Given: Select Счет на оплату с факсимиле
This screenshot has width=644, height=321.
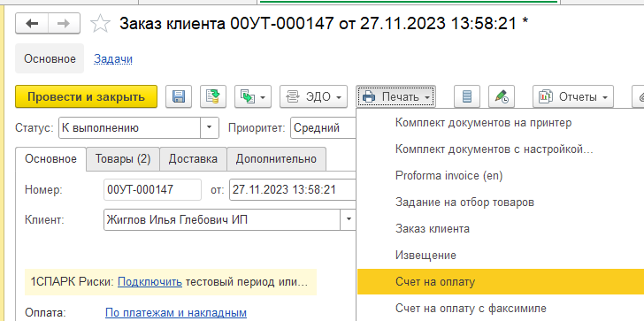Looking at the screenshot, I should [501, 308].
